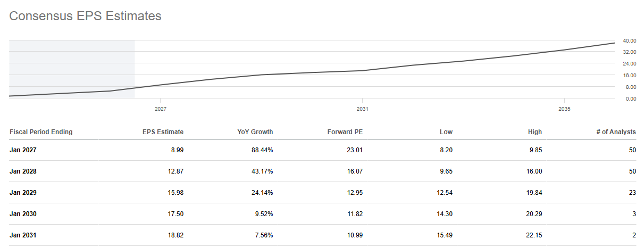This screenshot has height=247, width=644.
Task: Click the High column header
Action: 535,132
